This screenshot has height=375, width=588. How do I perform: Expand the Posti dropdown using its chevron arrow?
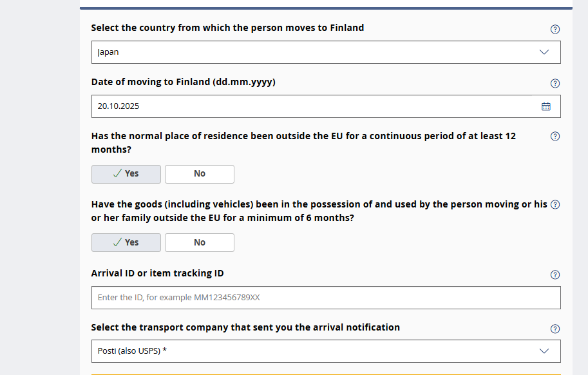[544, 351]
